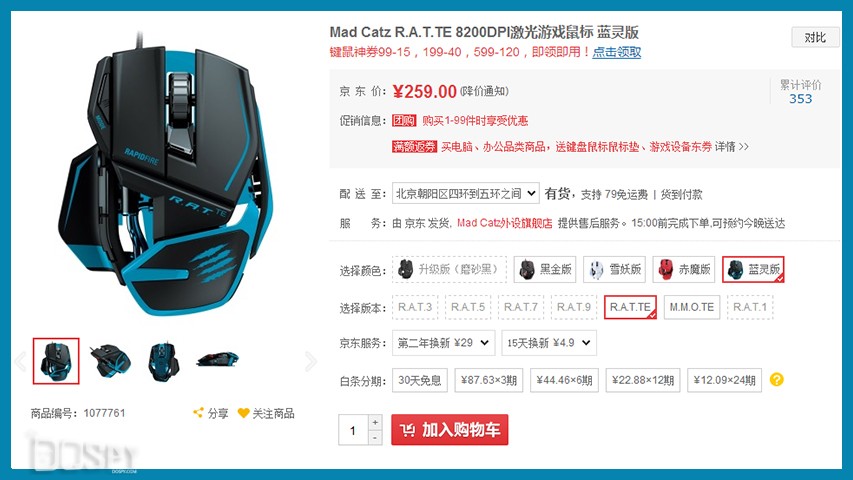Viewport: 853px width, 480px height.
Task: Select the 黑金版 color option
Action: 545,269
